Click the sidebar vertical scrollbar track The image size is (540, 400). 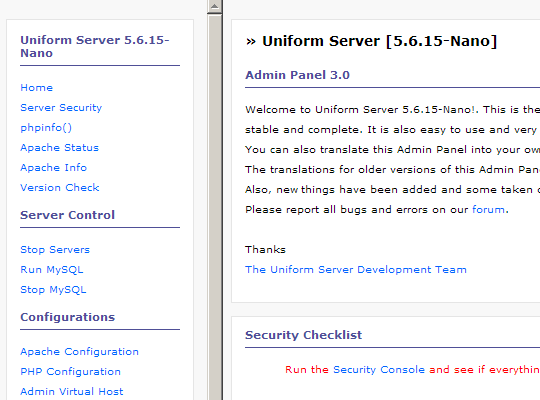(215, 207)
